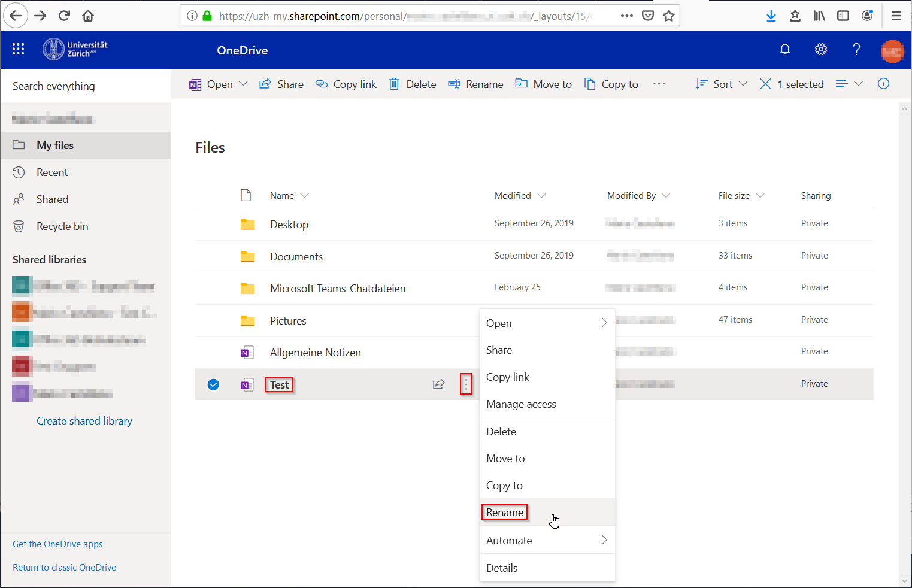Open the Firefox downloads arrow icon
912x588 pixels.
click(771, 16)
